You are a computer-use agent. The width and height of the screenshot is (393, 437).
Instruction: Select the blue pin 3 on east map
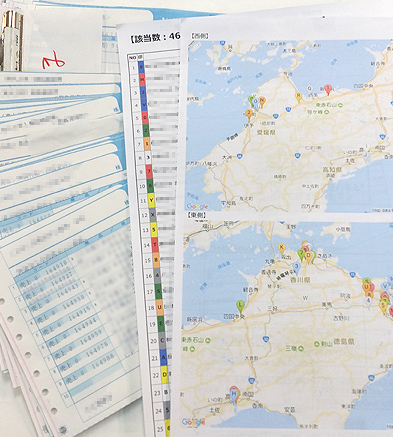point(296,266)
